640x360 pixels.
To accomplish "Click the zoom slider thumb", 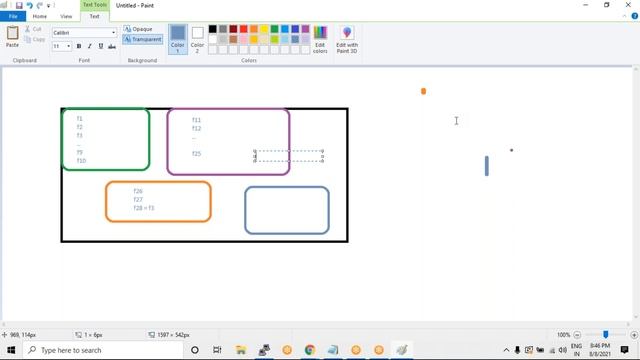I will 606,335.
